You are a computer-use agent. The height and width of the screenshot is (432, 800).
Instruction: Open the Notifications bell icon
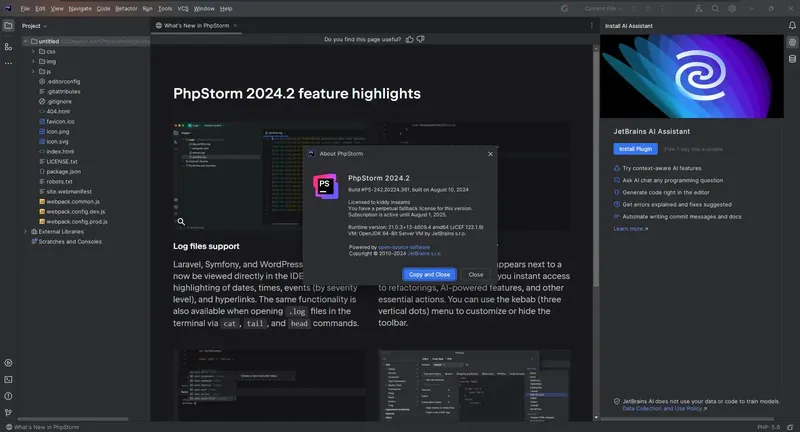click(x=792, y=26)
